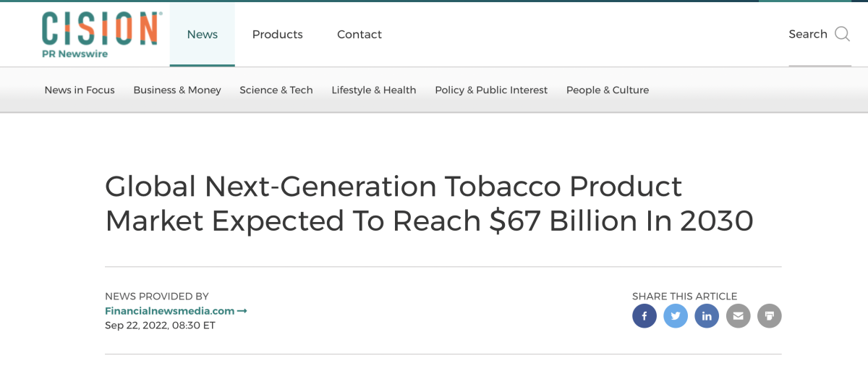
Task: Open the Products menu
Action: click(x=278, y=34)
